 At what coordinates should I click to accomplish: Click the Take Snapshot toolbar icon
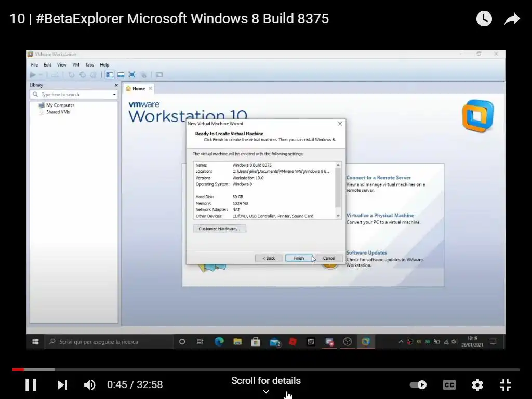71,75
